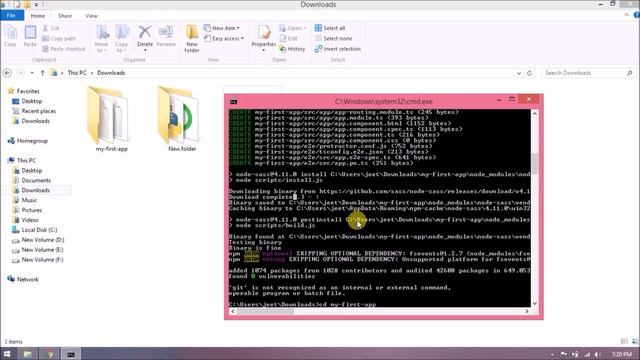Select Local Disk (C:) drive
This screenshot has height=360, width=640.
(x=39, y=230)
